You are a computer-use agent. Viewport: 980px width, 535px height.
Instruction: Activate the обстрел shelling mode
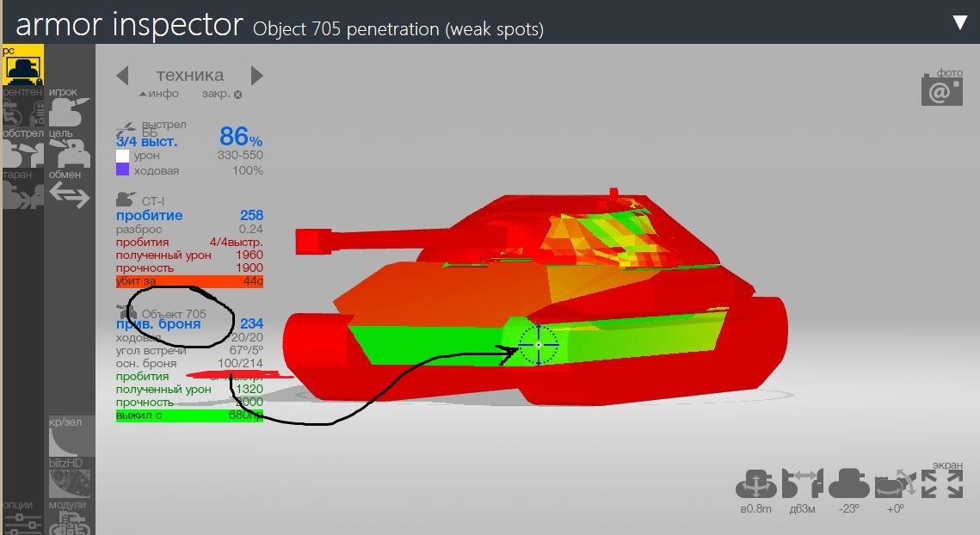(23, 148)
